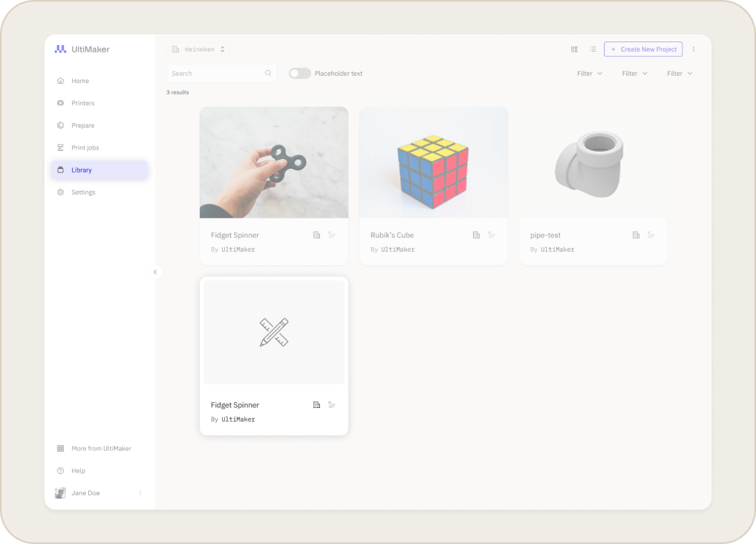
Task: Click the link icon on highlighted Fidget Spinner card
Action: (331, 404)
